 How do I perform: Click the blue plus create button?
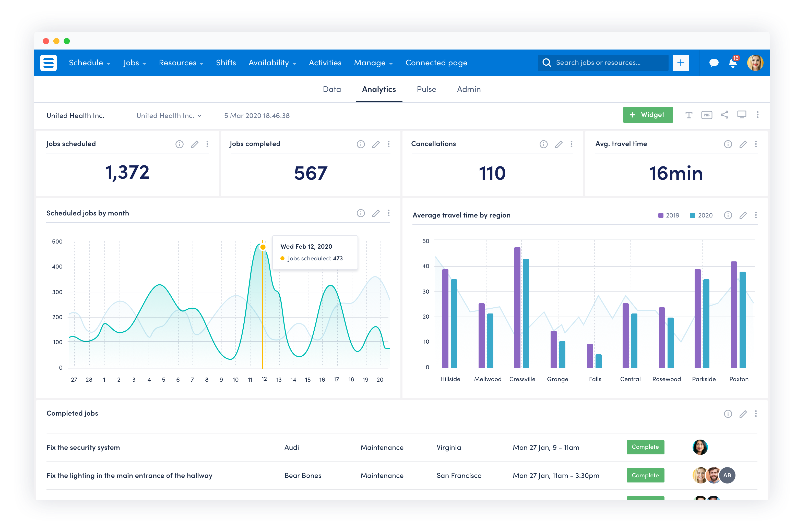680,63
